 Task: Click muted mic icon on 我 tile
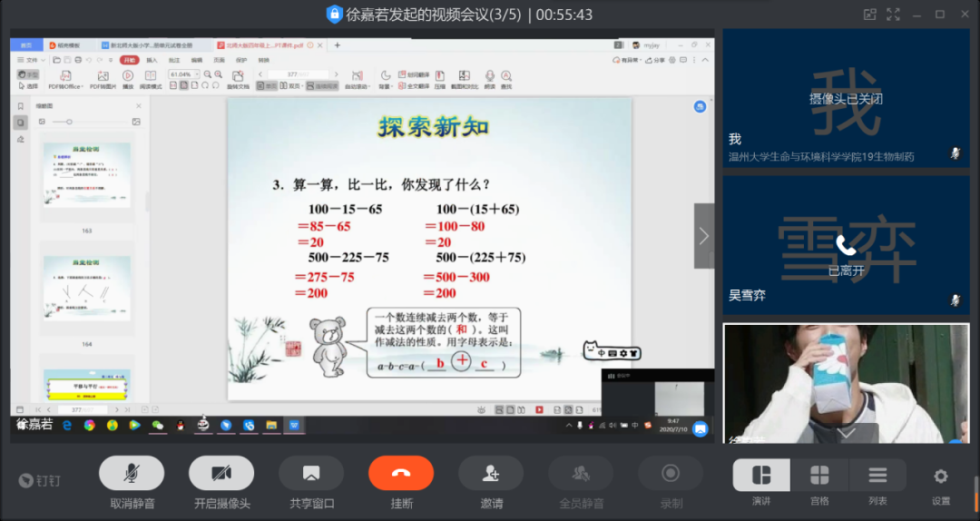coord(955,152)
